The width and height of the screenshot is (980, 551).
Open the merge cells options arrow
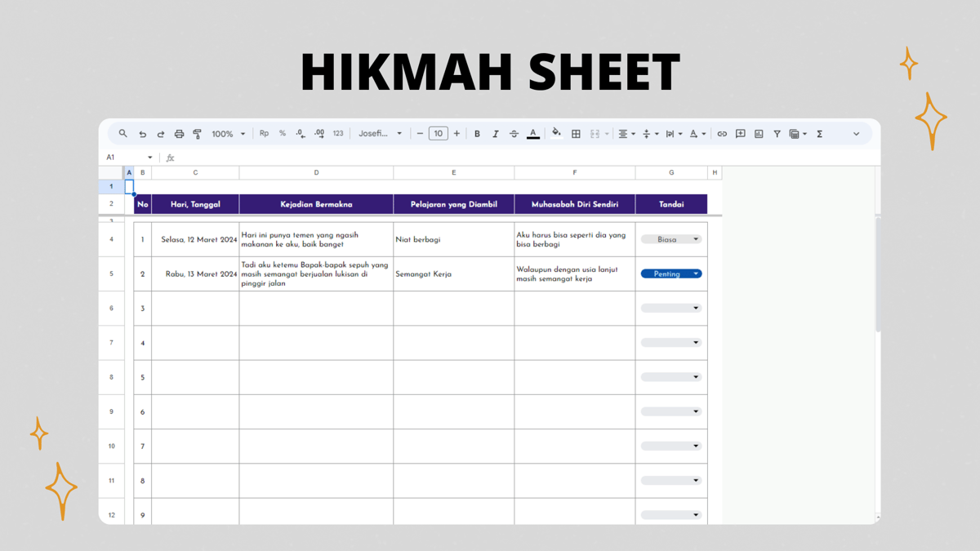607,134
